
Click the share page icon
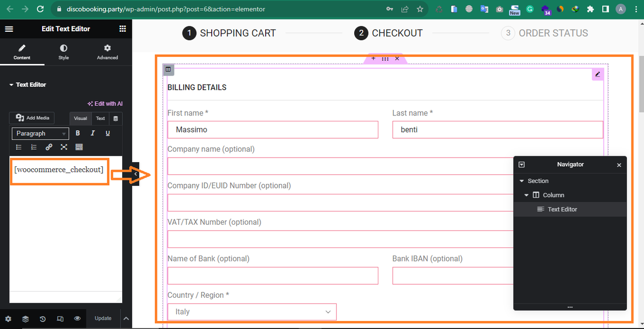click(405, 9)
